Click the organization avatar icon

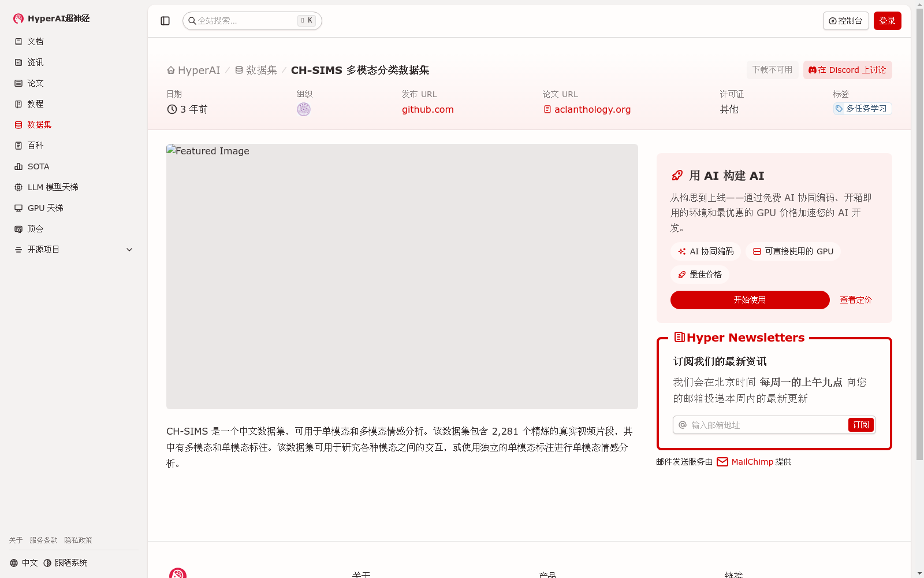(304, 109)
